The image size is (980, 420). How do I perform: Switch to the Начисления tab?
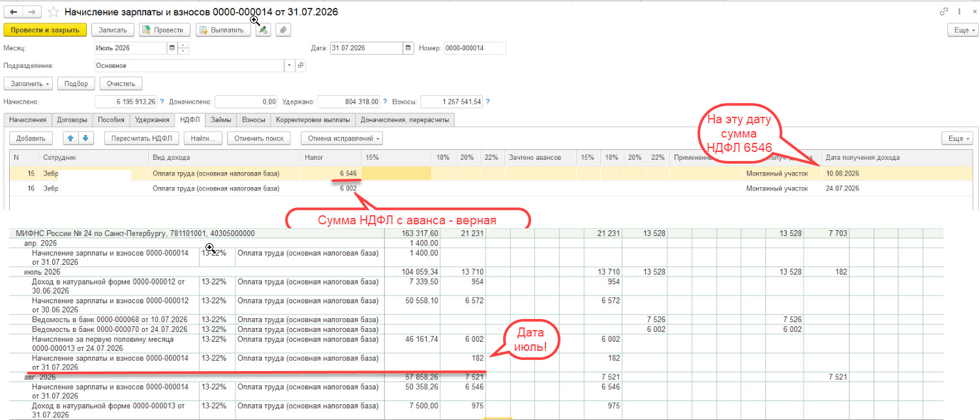pos(28,119)
